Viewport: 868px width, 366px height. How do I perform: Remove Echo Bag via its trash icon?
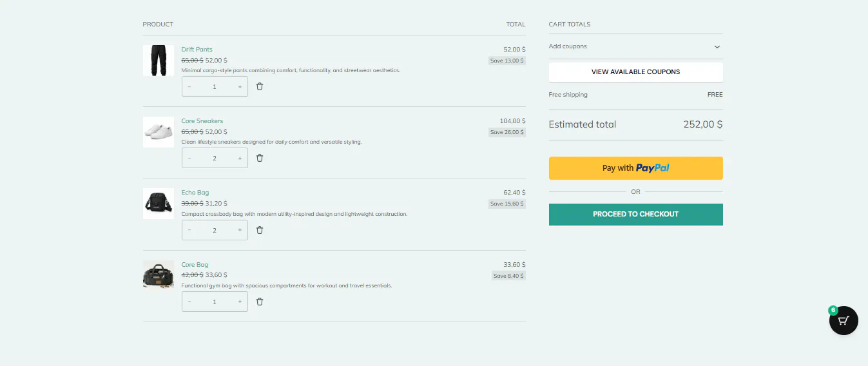coord(260,230)
